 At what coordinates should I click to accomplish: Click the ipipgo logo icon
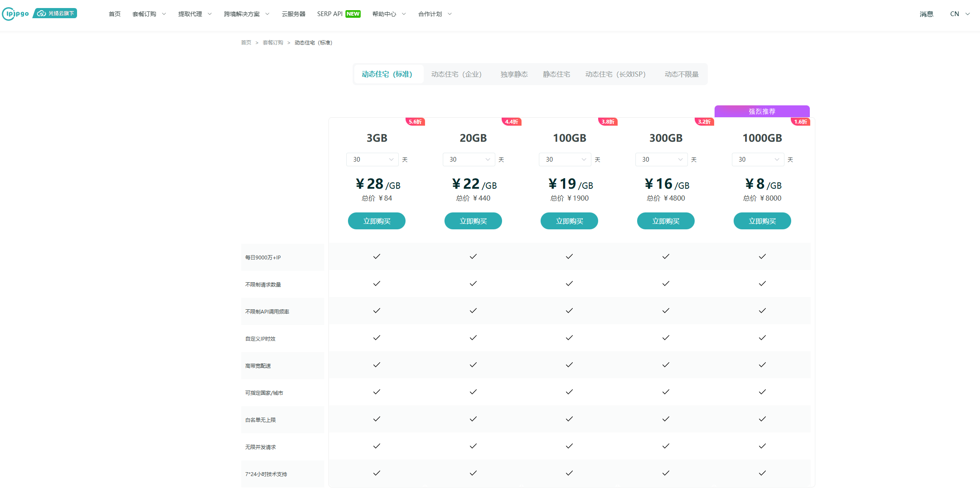pos(16,14)
